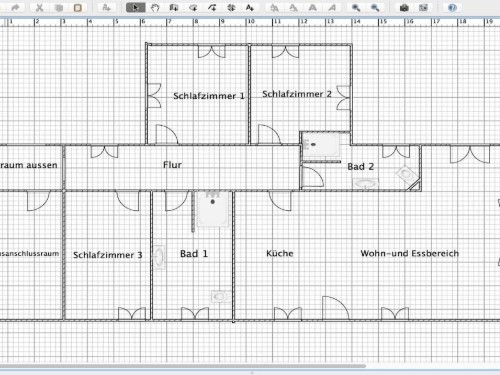Choose the Pan hand tool
The height and width of the screenshot is (375, 500).
[x=155, y=7]
